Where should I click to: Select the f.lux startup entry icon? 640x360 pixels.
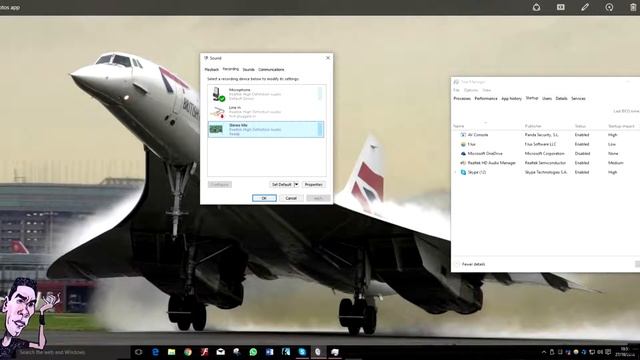point(463,144)
